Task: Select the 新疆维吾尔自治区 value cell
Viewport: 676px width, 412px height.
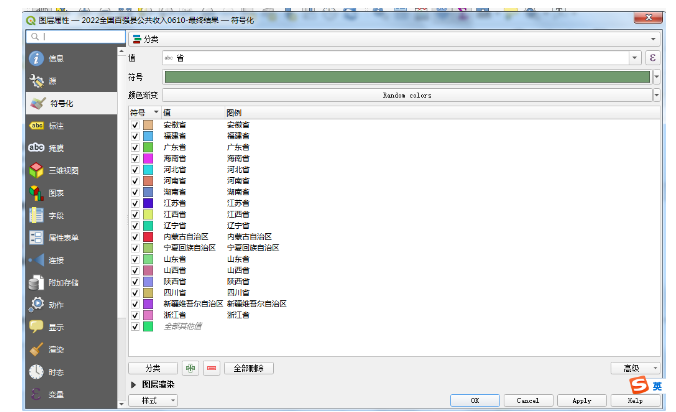Action: [x=193, y=304]
